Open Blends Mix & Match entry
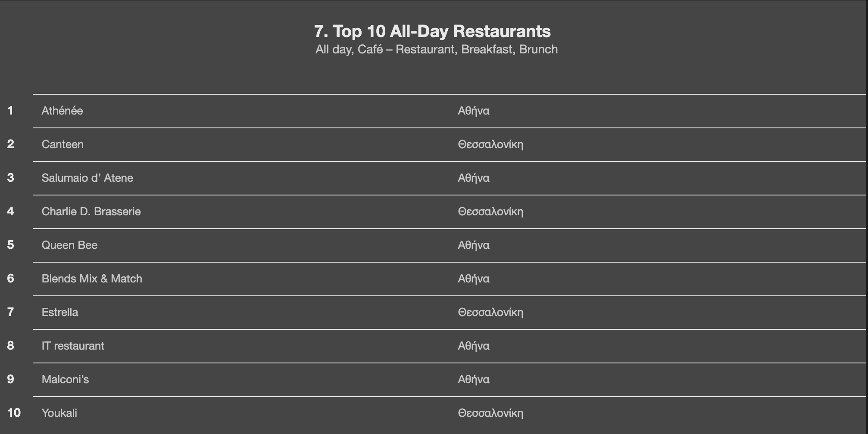 point(92,279)
